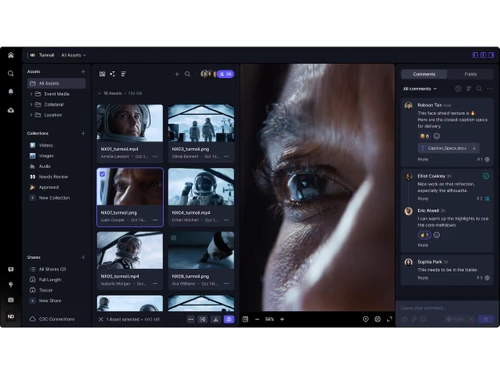500x375 pixels.
Task: Click New Share in sidebar
Action: point(50,301)
